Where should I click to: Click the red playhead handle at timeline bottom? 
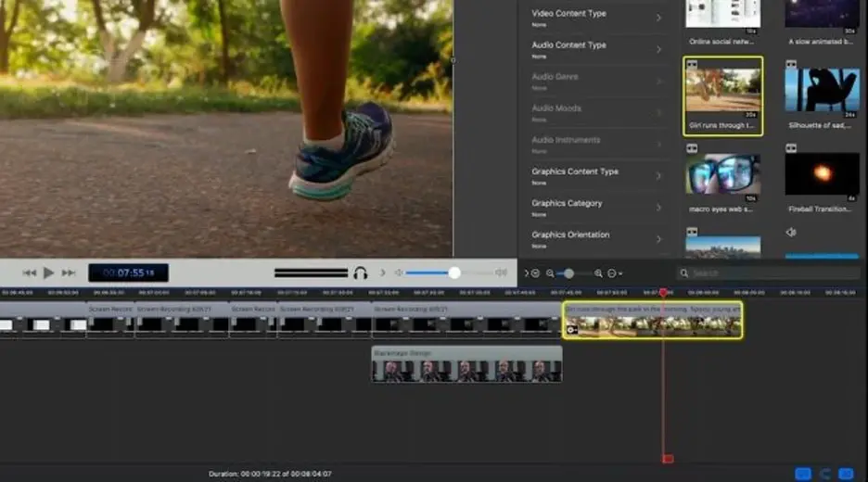[669, 459]
